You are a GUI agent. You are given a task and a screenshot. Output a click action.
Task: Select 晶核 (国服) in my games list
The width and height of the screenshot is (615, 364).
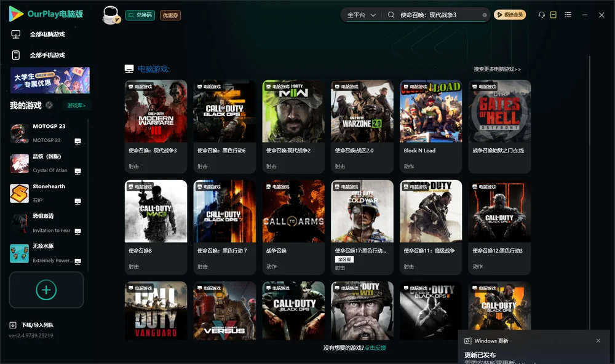click(46, 163)
